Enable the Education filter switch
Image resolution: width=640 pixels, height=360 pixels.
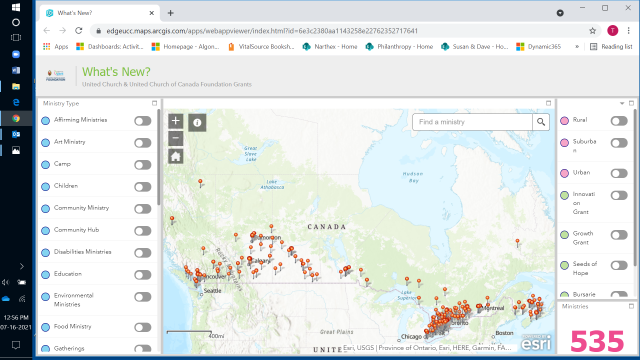(142, 275)
